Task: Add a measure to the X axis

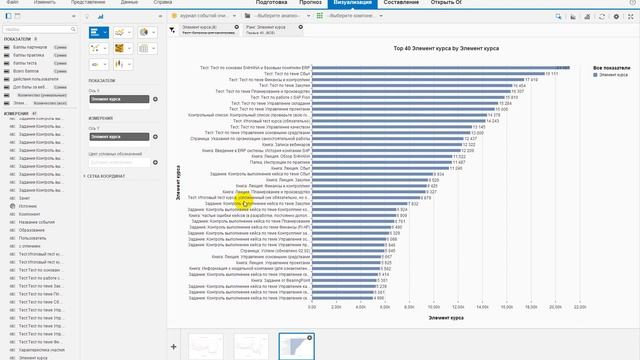Action: click(x=155, y=99)
